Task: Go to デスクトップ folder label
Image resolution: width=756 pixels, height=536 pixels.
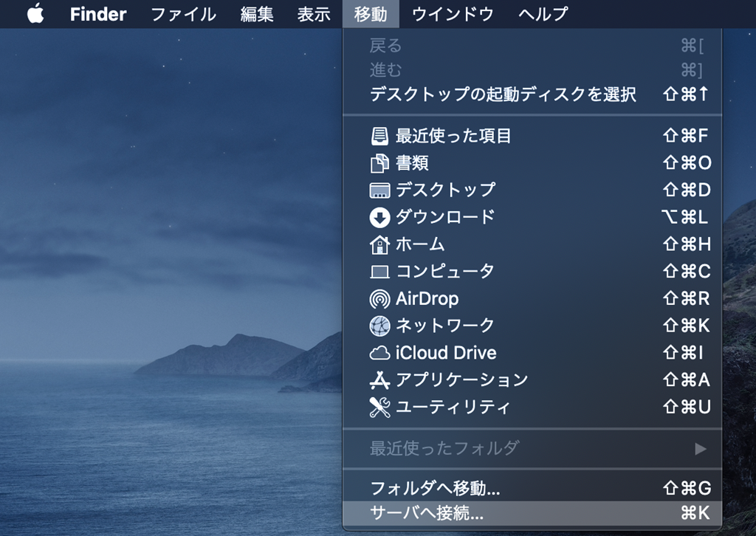Action: (x=445, y=190)
